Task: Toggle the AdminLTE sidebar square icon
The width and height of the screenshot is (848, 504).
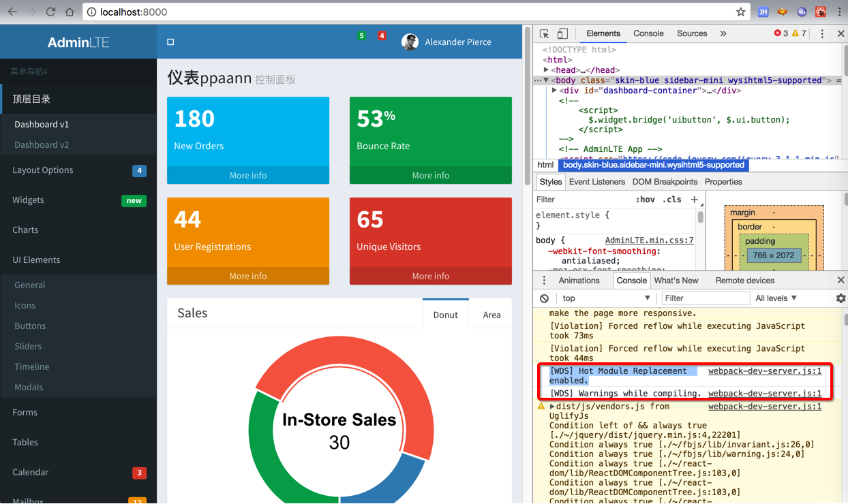Action: click(170, 42)
